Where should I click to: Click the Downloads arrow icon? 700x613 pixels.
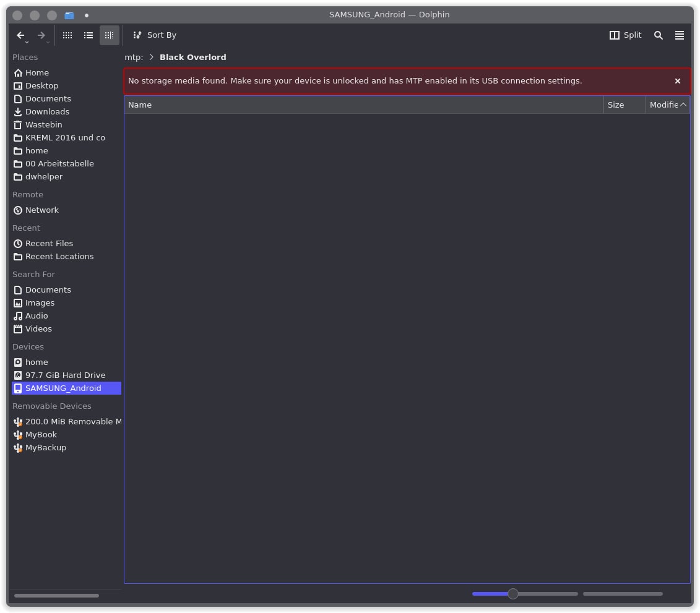[x=18, y=111]
